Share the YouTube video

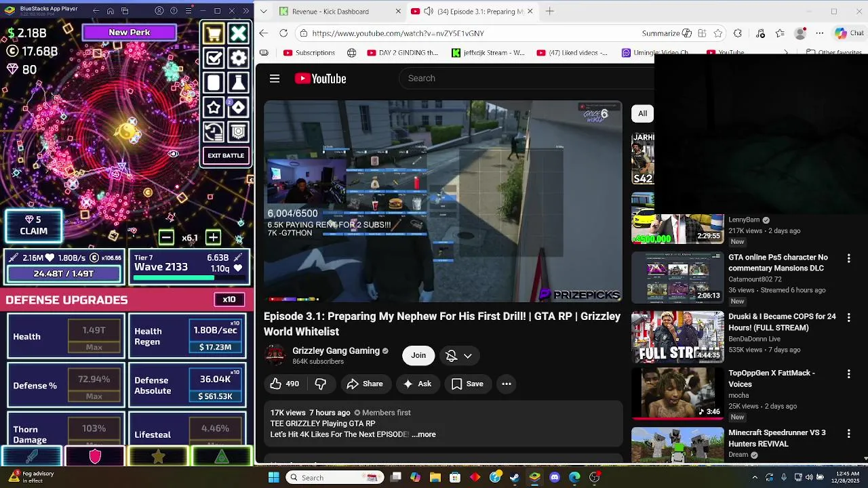(365, 384)
